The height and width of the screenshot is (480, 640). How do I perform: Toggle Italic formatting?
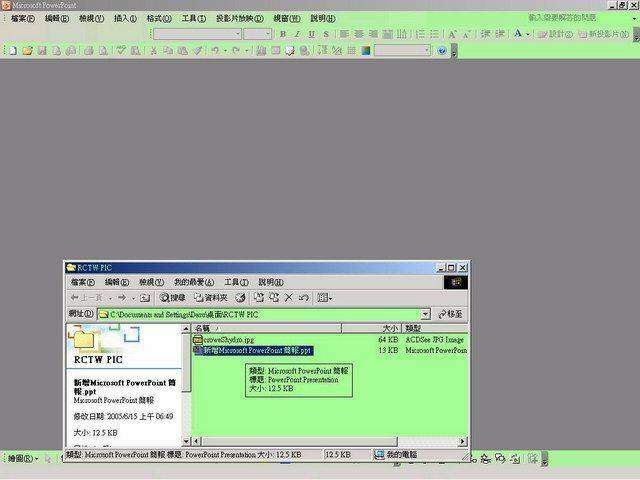click(297, 34)
